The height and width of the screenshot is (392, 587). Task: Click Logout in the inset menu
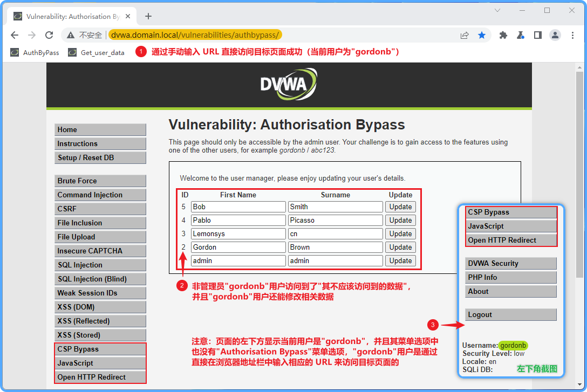[510, 314]
